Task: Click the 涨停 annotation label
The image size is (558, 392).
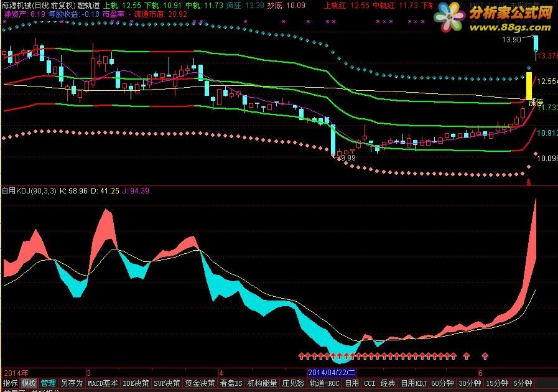Action: 536,103
